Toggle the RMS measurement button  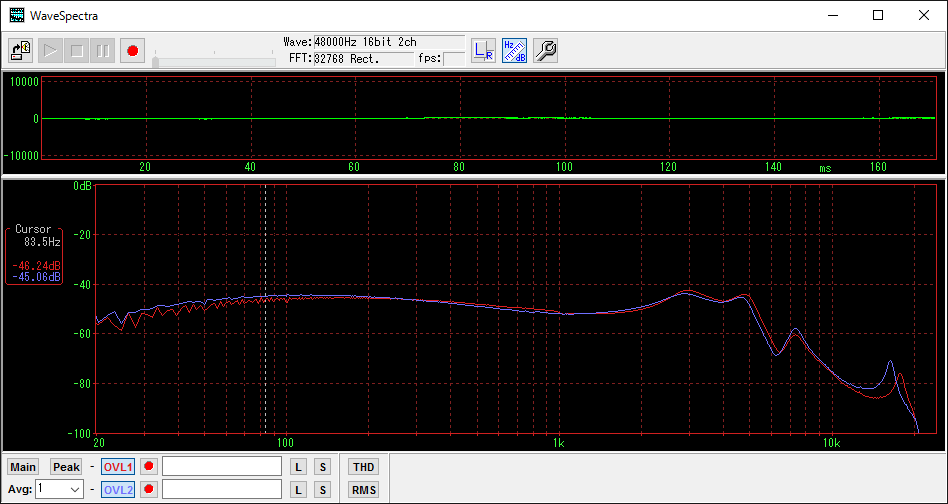[363, 489]
